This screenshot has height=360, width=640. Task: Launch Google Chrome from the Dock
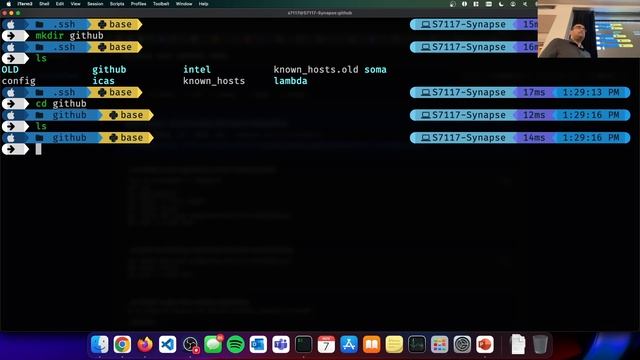coord(122,344)
